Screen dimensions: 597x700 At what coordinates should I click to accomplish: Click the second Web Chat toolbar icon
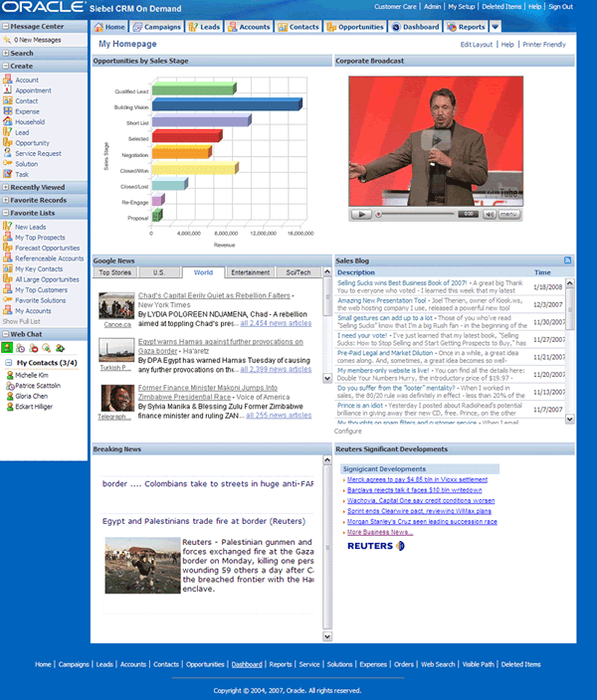(x=21, y=348)
